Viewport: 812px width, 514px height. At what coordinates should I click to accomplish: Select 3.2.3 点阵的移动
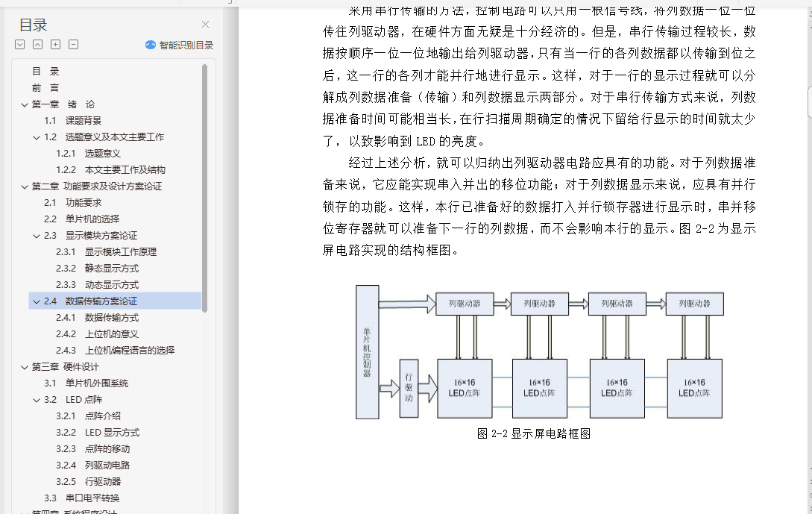[92, 449]
